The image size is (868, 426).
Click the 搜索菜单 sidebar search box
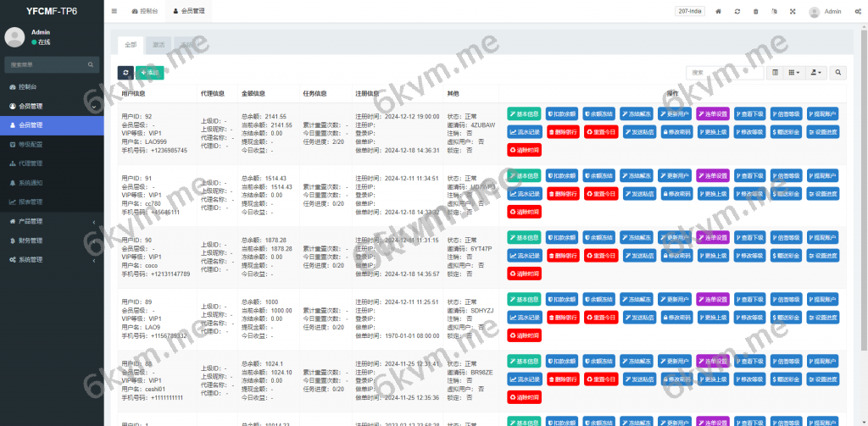[x=47, y=64]
